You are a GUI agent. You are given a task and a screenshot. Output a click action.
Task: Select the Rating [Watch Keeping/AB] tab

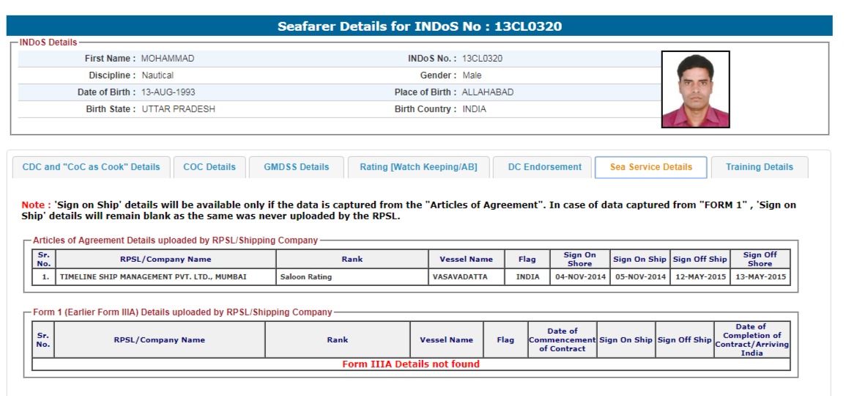point(418,167)
